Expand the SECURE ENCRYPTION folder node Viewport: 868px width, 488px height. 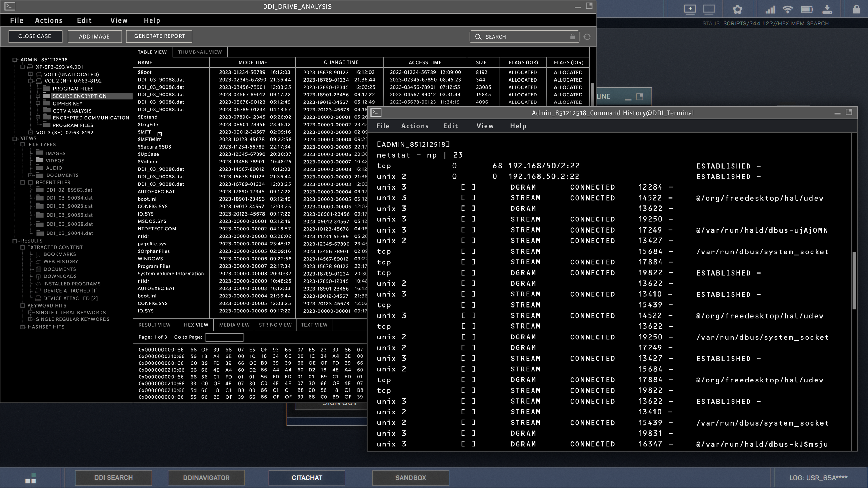38,95
